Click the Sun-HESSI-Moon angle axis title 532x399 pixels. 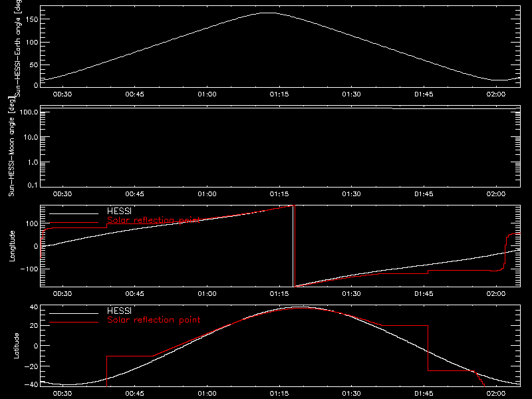(x=11, y=146)
